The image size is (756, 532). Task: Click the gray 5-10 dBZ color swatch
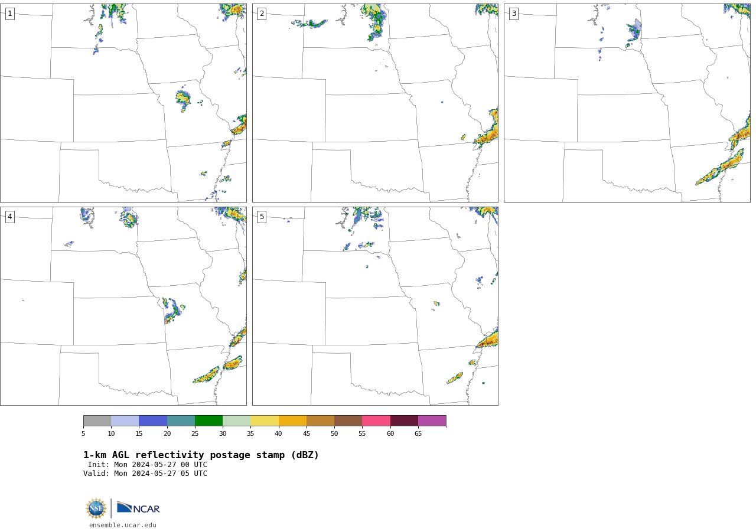point(97,420)
